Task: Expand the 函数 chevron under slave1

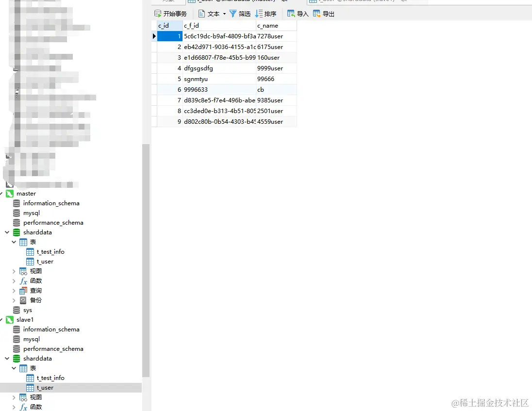Action: [x=14, y=407]
